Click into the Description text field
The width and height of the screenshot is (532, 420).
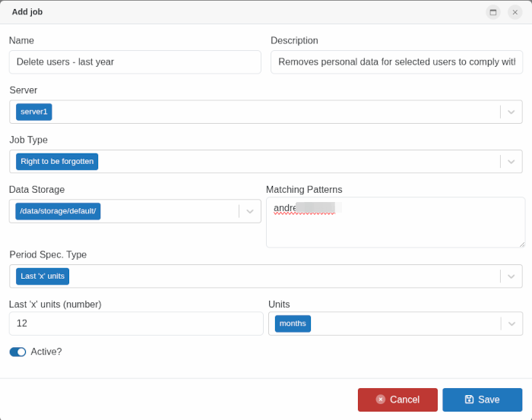point(396,62)
